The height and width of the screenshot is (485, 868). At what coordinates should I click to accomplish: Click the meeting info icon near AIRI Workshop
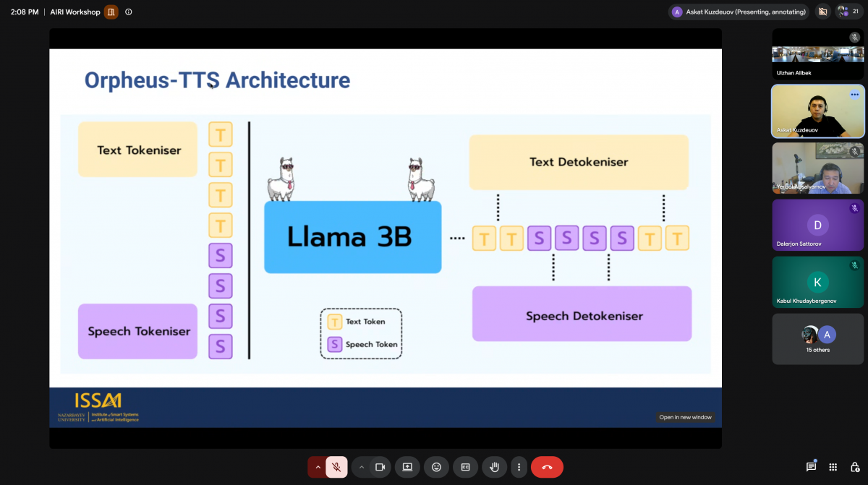coord(129,12)
